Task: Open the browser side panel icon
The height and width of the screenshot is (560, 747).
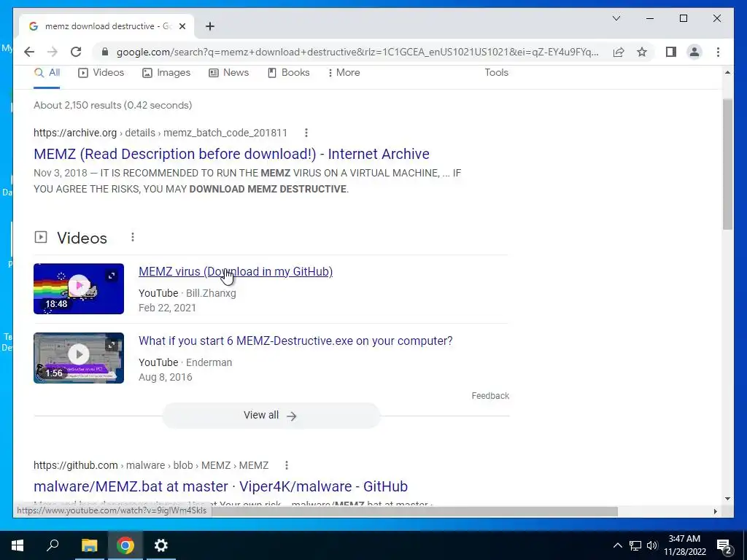Action: click(671, 52)
